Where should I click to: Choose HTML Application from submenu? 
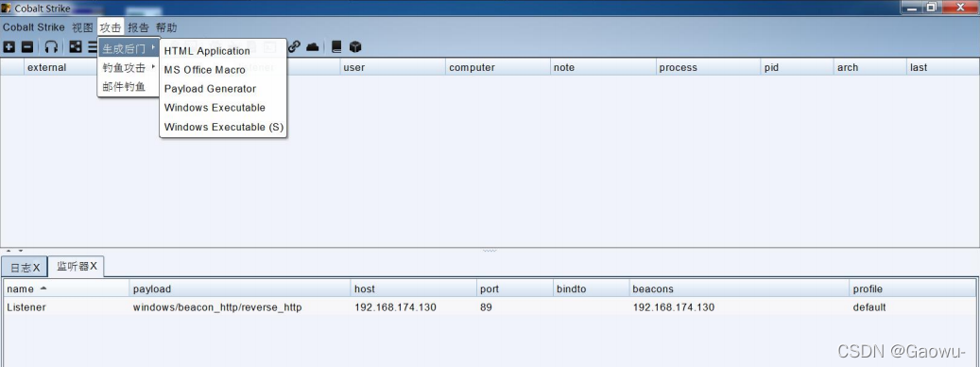(223, 51)
